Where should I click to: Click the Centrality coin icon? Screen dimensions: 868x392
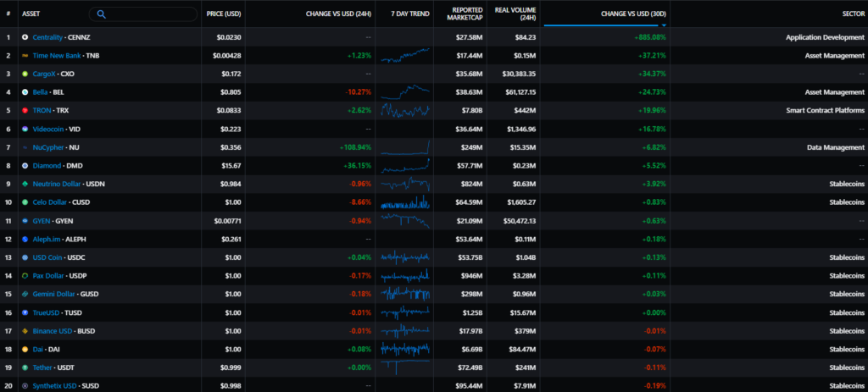tap(25, 37)
